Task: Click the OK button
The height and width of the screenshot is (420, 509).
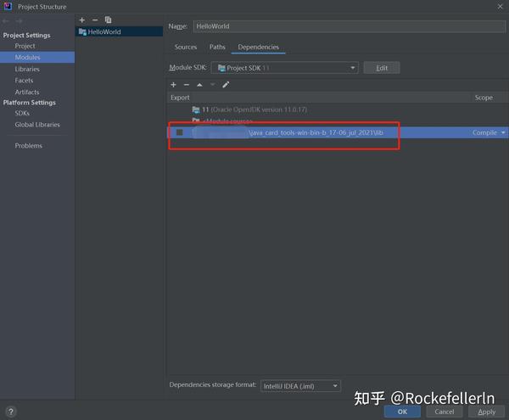Action: 402,412
